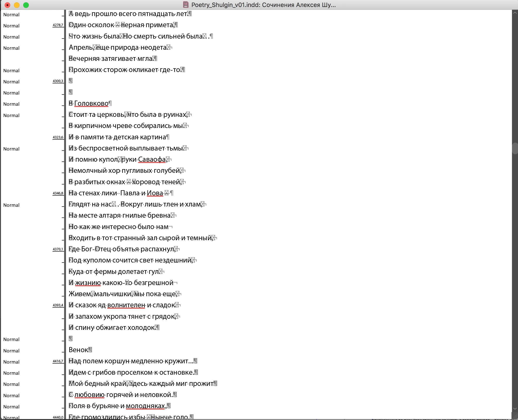Click the scroll-down arrow of Story Editor

pyautogui.click(x=515, y=409)
